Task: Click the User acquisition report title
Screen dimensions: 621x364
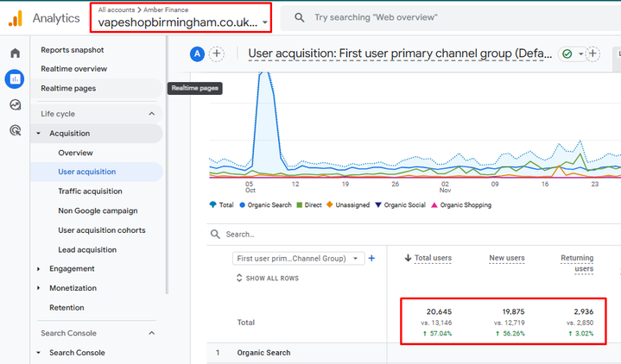Action: pos(400,53)
